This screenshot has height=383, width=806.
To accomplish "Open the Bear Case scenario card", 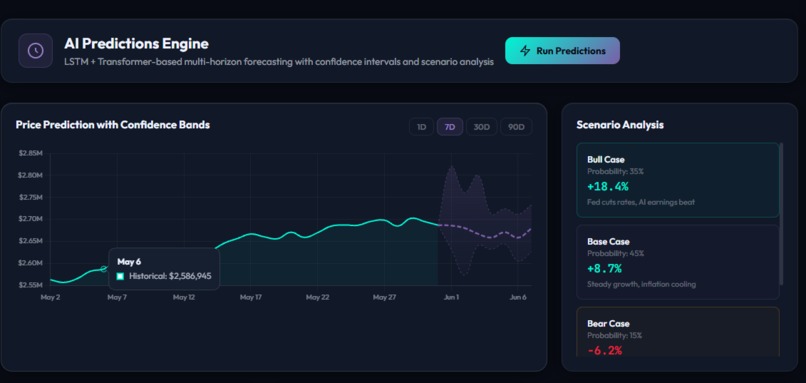I will (x=677, y=332).
